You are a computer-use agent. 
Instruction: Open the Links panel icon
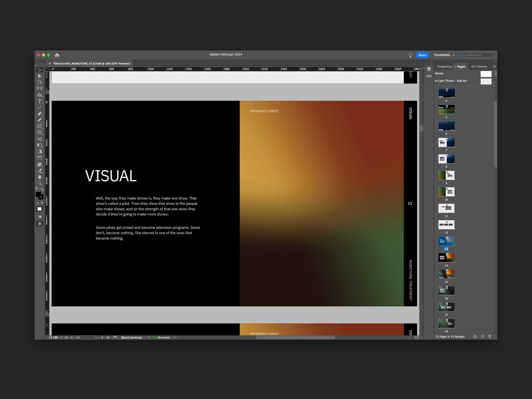point(429,76)
